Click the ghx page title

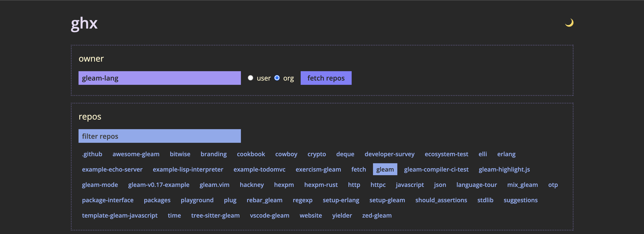(x=84, y=24)
